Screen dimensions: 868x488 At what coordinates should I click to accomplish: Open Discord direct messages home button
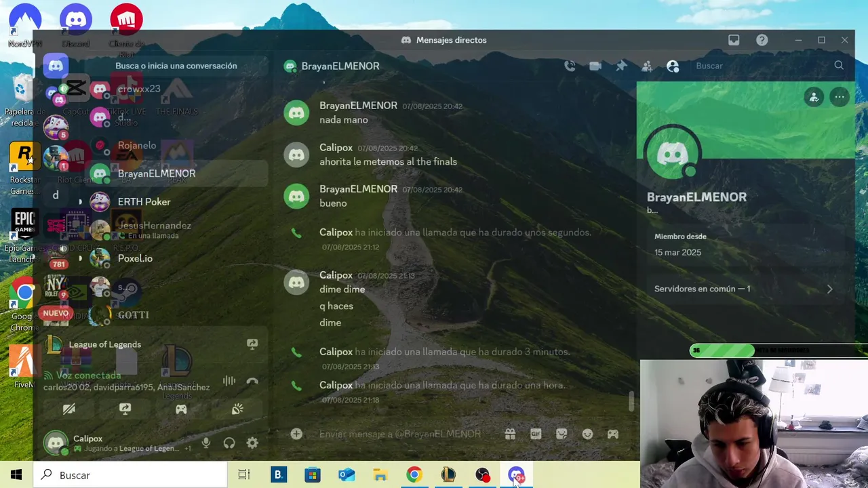click(x=56, y=66)
